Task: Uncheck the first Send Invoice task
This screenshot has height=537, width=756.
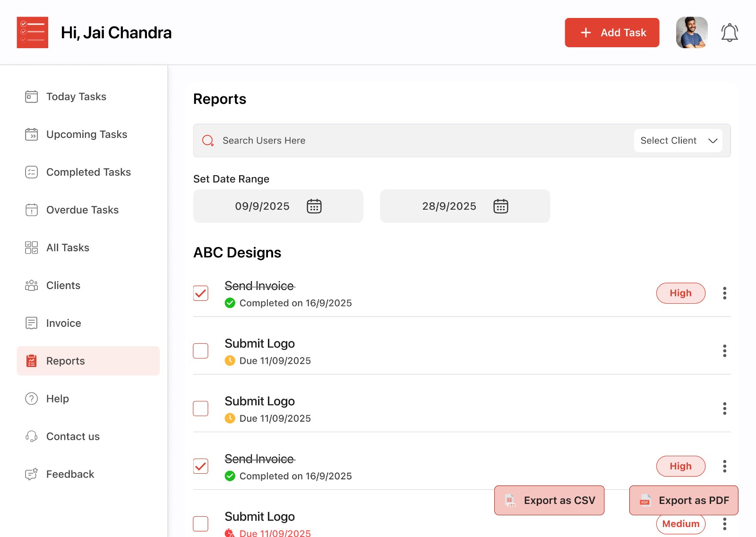Action: [200, 293]
